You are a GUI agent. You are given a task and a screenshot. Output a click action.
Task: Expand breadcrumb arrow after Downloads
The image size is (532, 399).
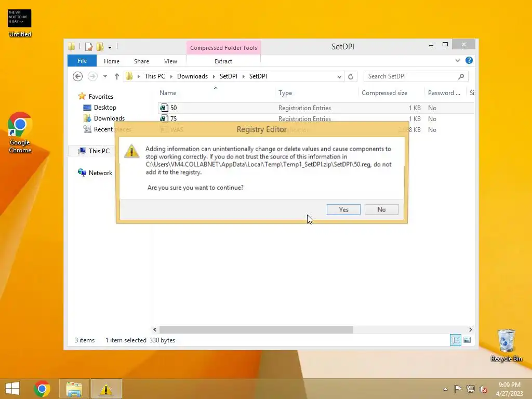(214, 77)
